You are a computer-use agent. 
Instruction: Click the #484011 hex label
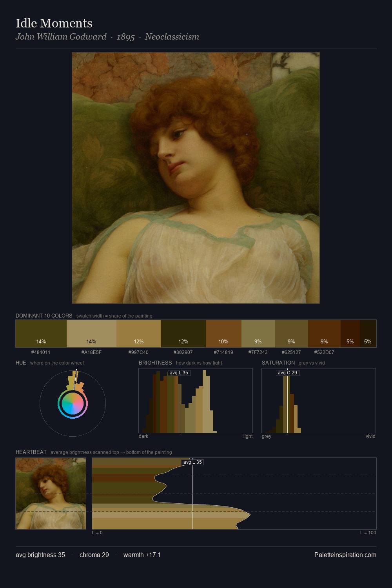41,352
